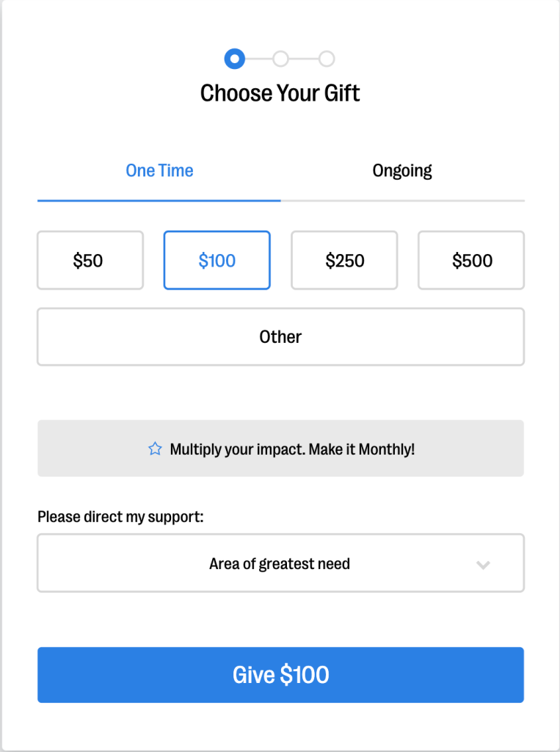Go to the third step circle

click(x=327, y=59)
